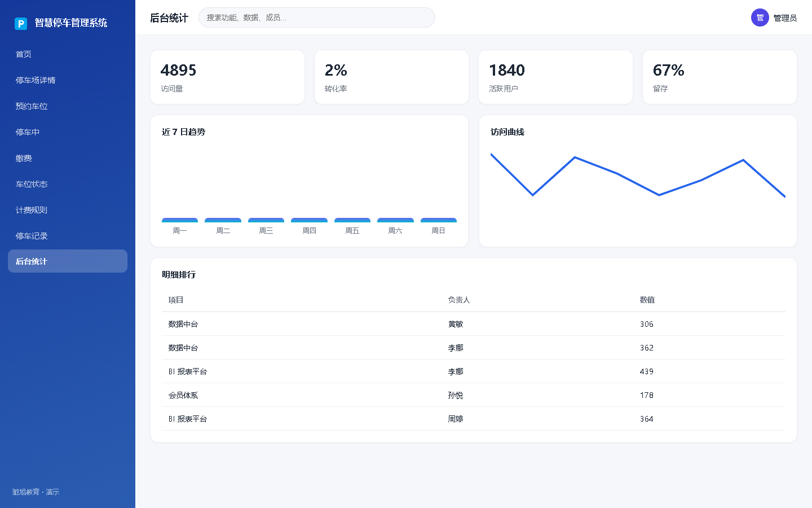Click the 访问曲线 line chart
Viewport: 812px width, 508px height.
click(x=638, y=175)
